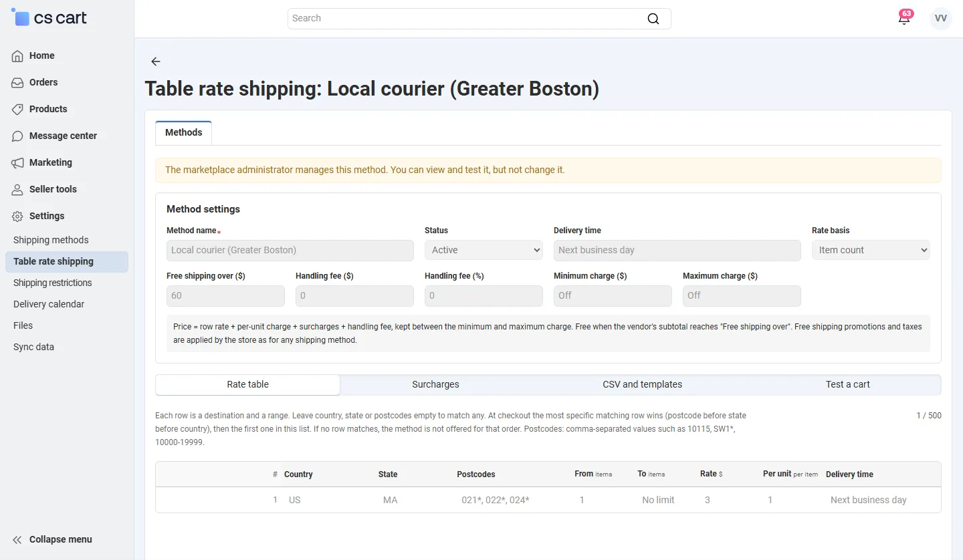Open Sync data in the sidebar
The image size is (963, 560).
pos(67,347)
